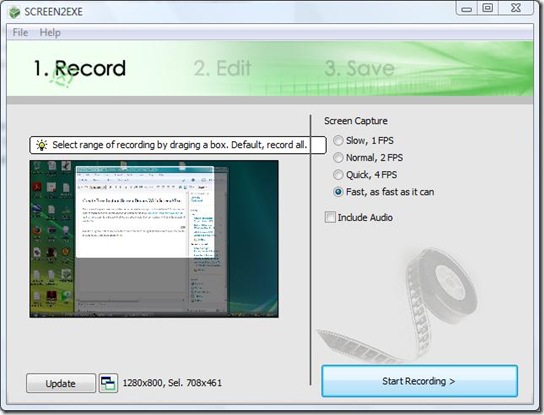The image size is (544, 415).
Task: Click the highlighted selection box in preview
Action: pos(145,212)
